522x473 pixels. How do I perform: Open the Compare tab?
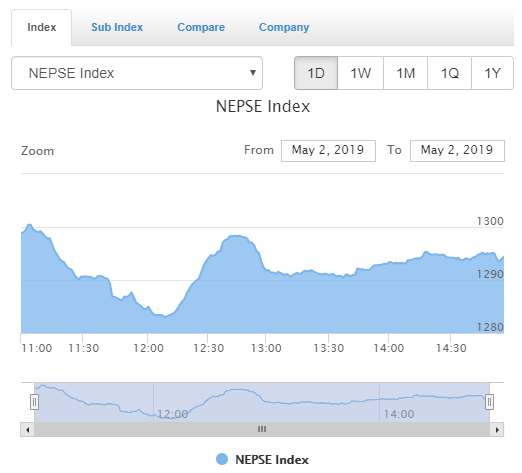201,27
